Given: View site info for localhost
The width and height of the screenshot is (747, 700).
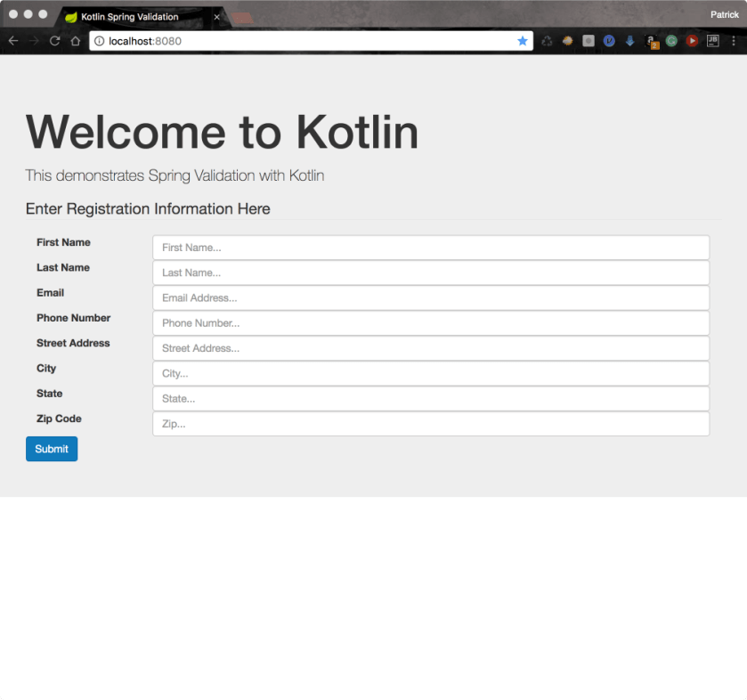Looking at the screenshot, I should pos(100,41).
